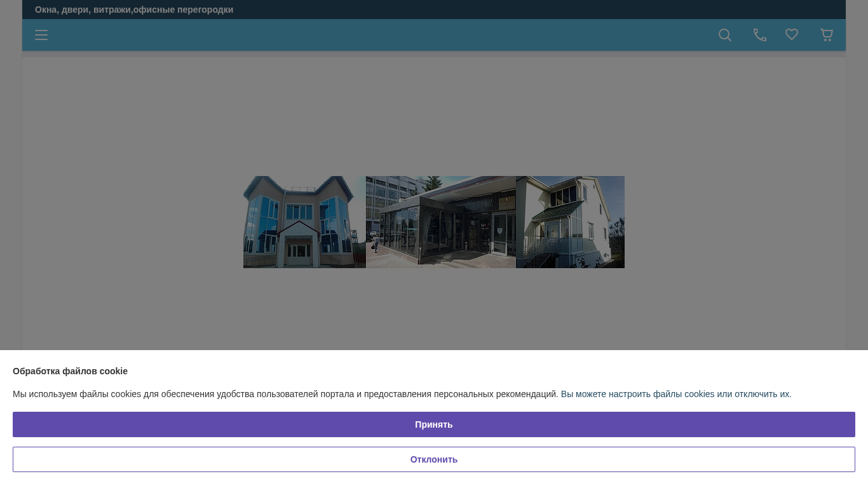Open the blue glass house photo
Screen dimensions: 868x488
pyautogui.click(x=304, y=222)
